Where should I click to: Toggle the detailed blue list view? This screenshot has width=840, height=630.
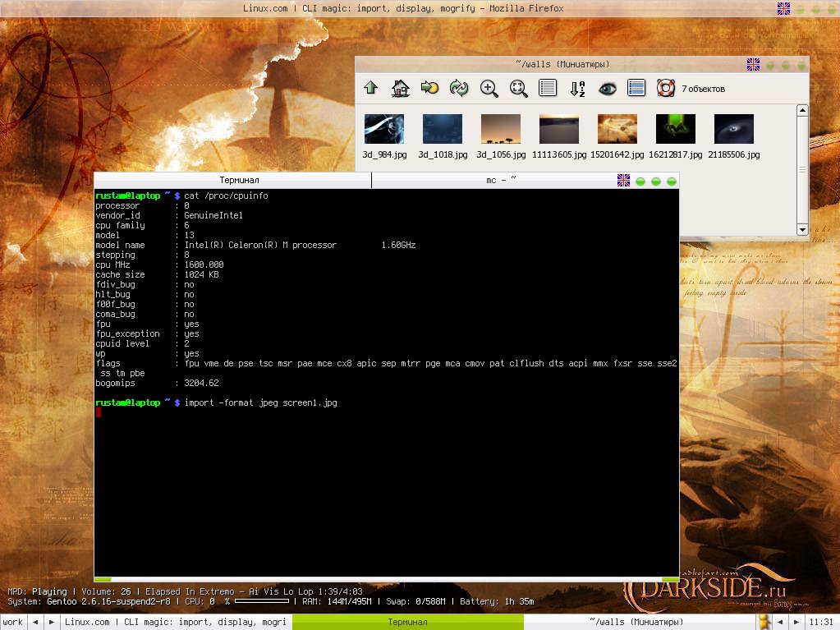[x=636, y=88]
